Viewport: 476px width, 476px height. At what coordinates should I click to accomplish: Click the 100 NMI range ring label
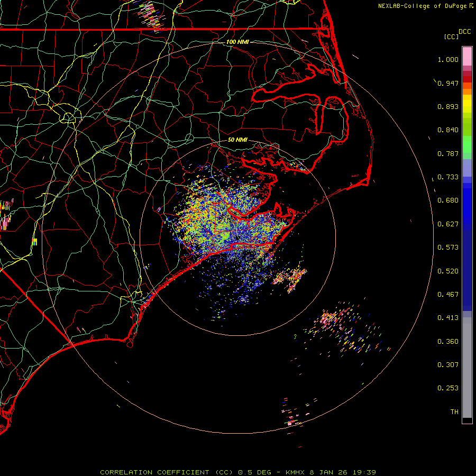tap(237, 42)
